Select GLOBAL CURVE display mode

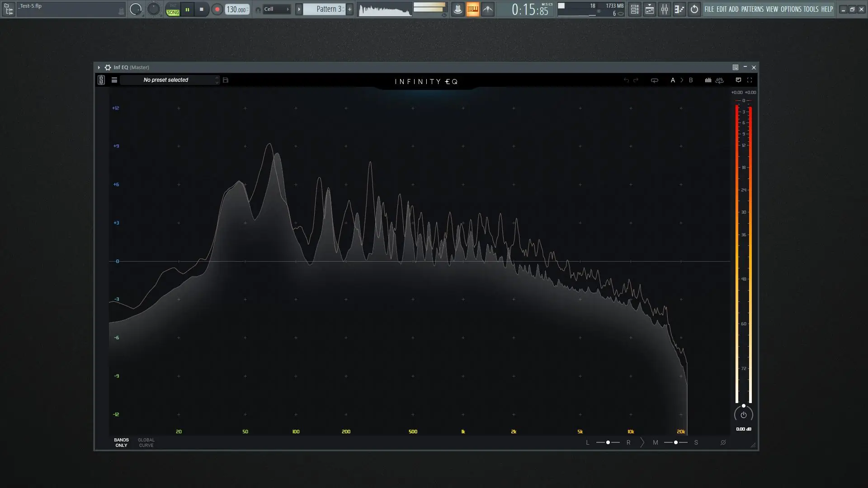coord(146,442)
